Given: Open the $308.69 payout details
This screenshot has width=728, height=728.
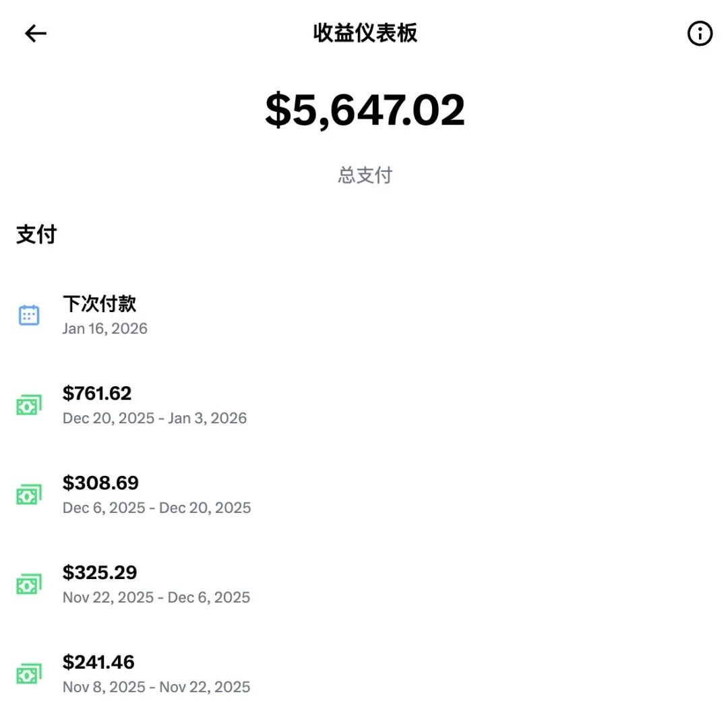Looking at the screenshot, I should [x=101, y=483].
